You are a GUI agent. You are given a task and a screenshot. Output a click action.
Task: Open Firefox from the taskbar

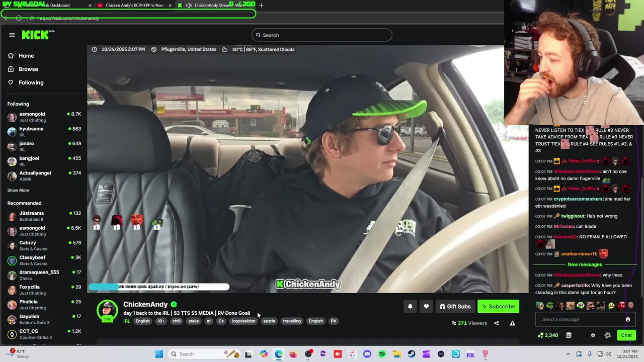(293, 354)
